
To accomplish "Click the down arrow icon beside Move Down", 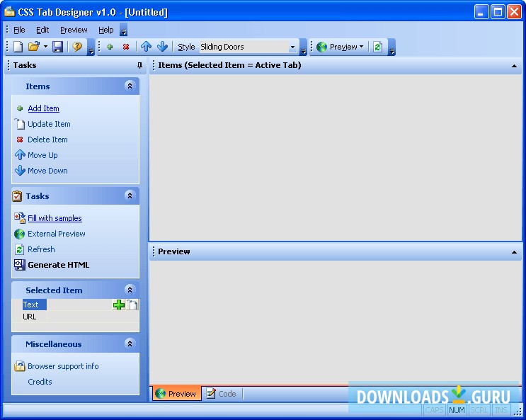I will (x=20, y=171).
